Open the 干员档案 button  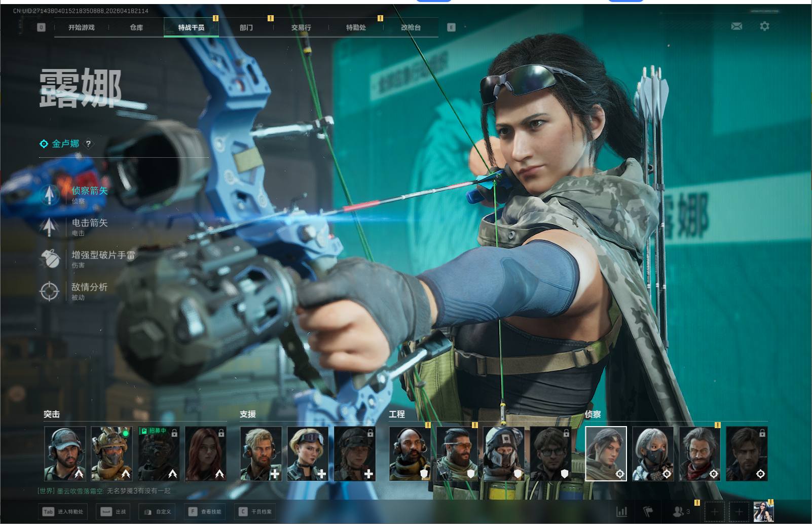pyautogui.click(x=255, y=511)
